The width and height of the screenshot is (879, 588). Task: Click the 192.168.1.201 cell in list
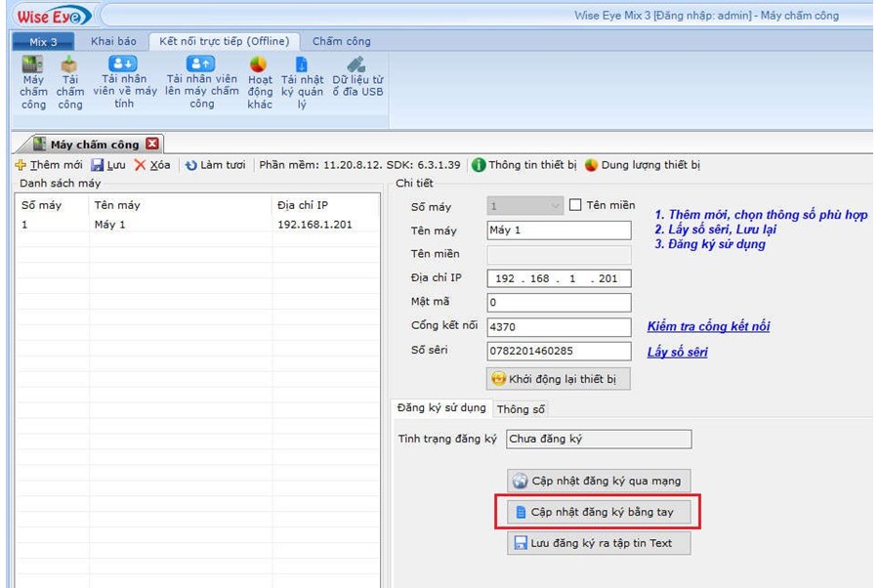[x=314, y=225]
